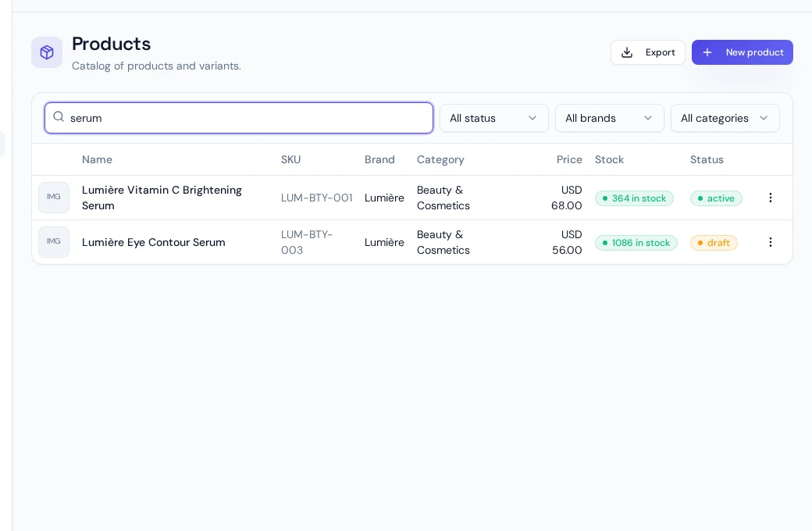Click SKU LUM-BTY-003

coord(307,242)
